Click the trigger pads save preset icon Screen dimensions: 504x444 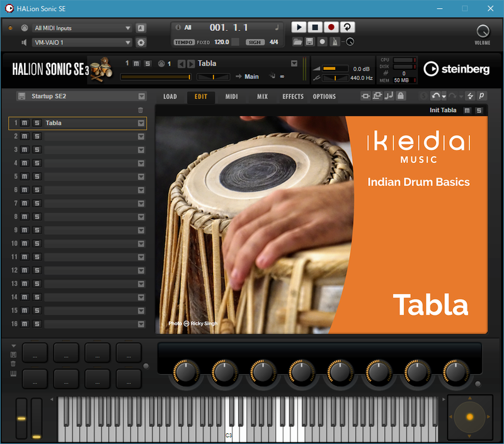(13, 355)
